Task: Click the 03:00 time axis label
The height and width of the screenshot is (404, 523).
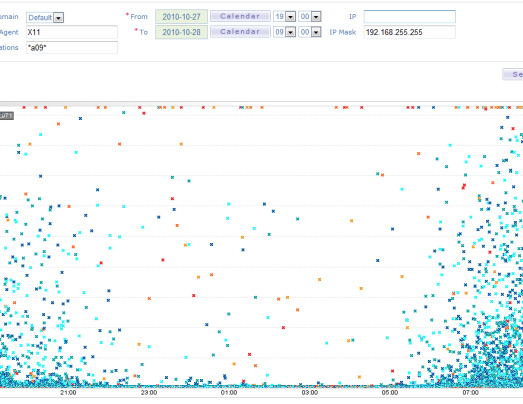Action: pyautogui.click(x=310, y=393)
